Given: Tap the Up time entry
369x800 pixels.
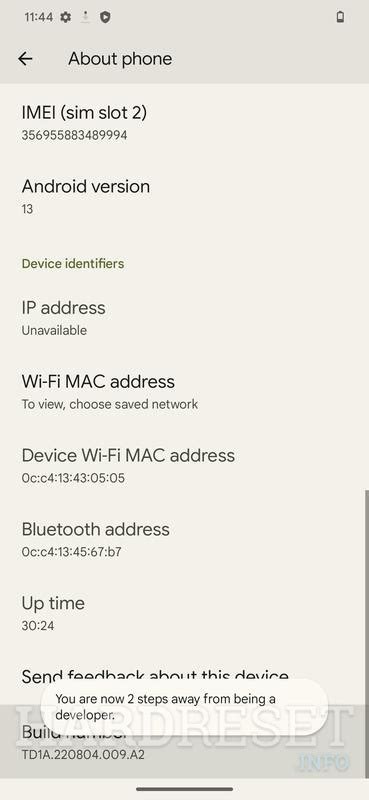Looking at the screenshot, I should tap(184, 613).
